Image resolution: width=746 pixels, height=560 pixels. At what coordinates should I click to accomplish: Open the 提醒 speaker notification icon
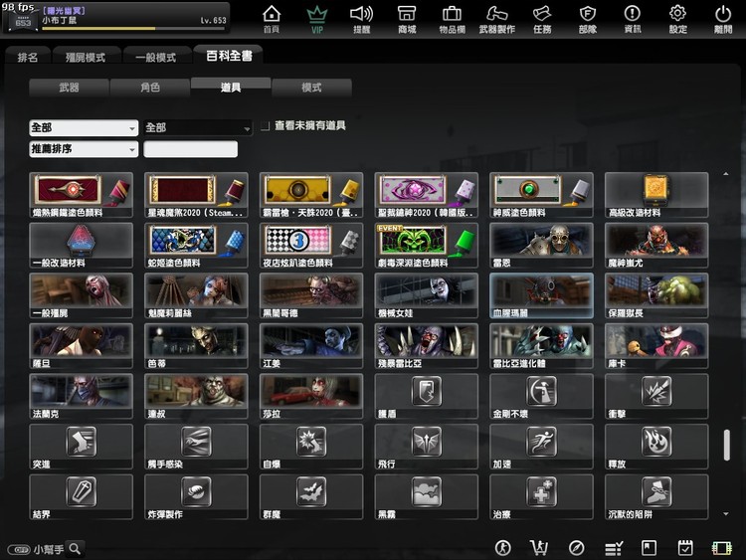click(x=362, y=19)
